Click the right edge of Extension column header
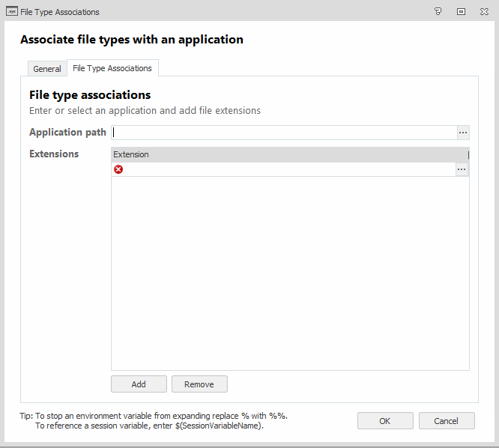Viewport: 499px width, 448px height. coord(468,154)
